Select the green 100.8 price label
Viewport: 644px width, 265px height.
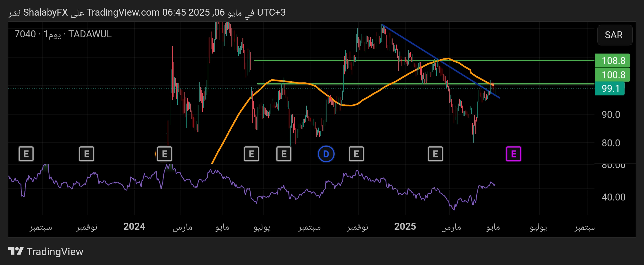612,75
